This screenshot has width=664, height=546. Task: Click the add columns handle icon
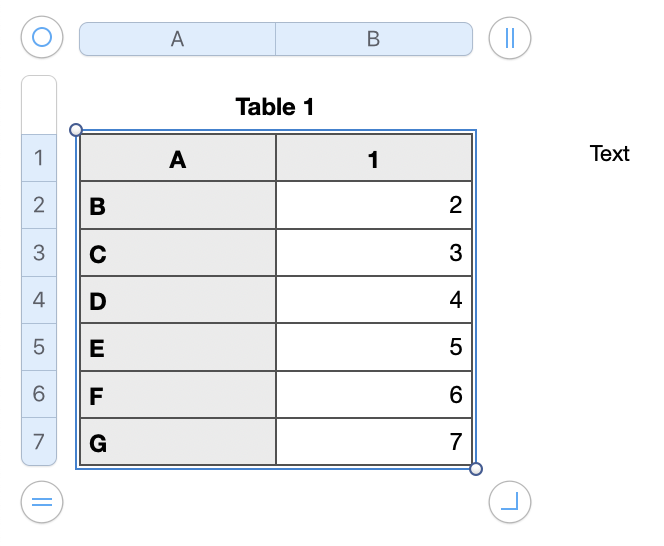pyautogui.click(x=510, y=39)
